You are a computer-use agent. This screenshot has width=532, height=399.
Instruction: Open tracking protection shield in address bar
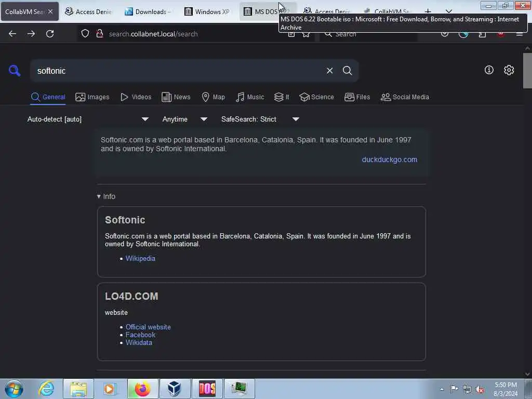[x=85, y=34]
